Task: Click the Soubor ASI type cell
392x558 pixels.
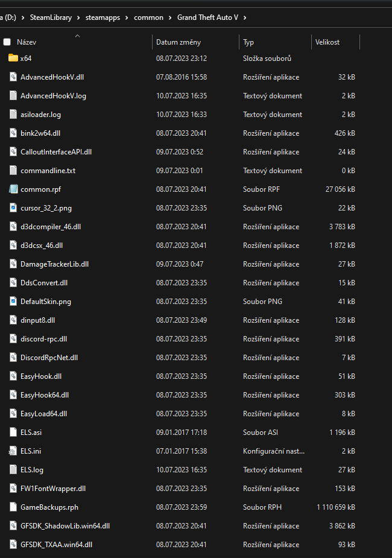Action: click(x=261, y=433)
